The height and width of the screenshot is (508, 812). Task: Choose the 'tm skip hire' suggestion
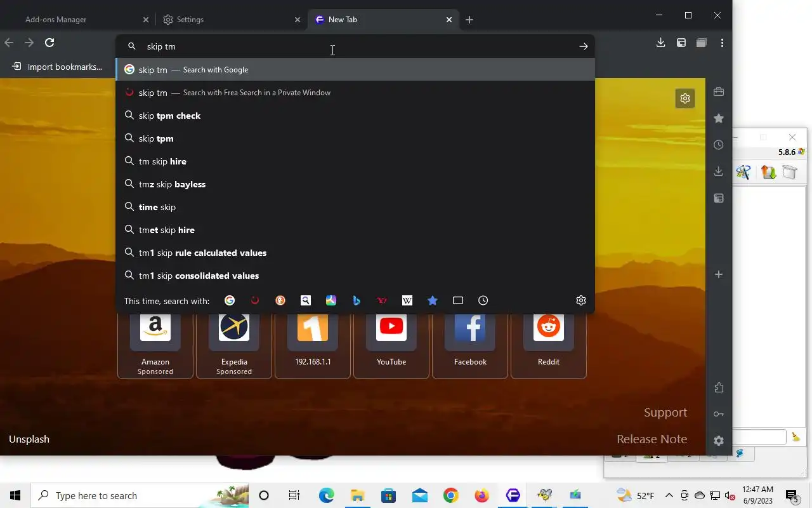(355, 161)
